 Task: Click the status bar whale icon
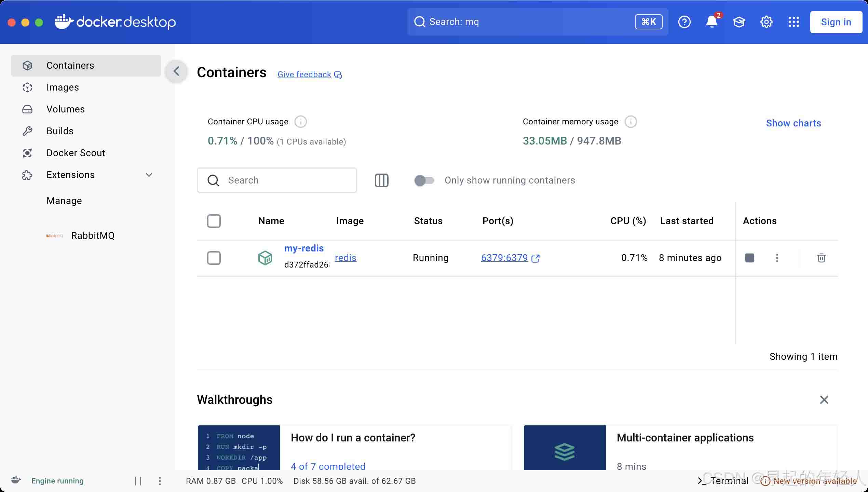[x=16, y=480]
